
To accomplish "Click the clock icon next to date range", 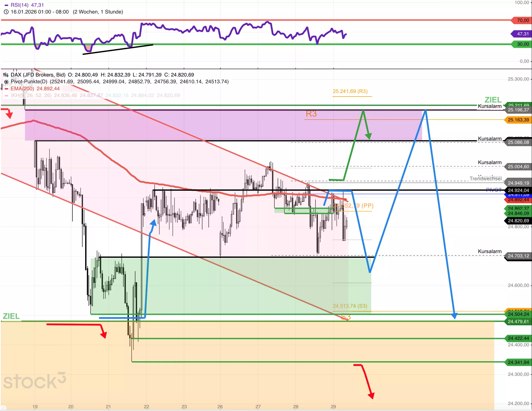I will (6, 12).
